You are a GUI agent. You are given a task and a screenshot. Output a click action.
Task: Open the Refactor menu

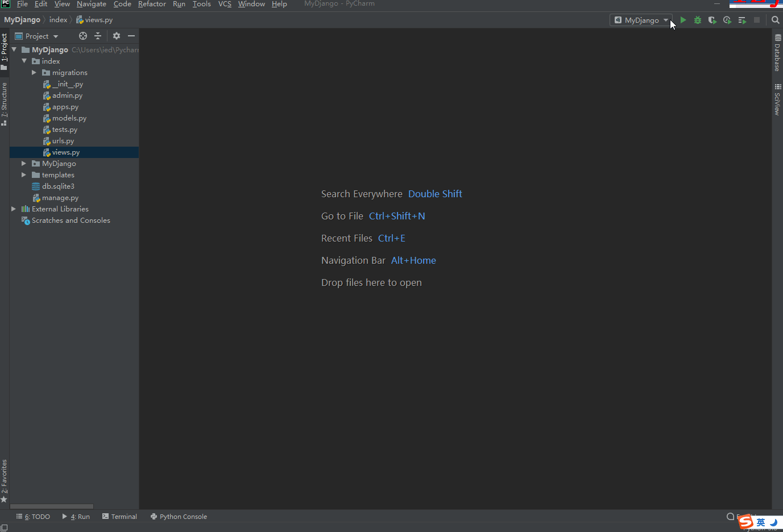[x=152, y=4]
